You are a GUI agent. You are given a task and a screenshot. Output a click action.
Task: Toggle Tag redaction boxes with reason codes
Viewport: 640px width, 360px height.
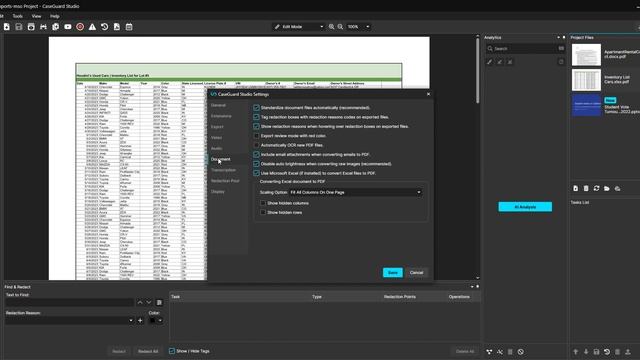(x=256, y=117)
